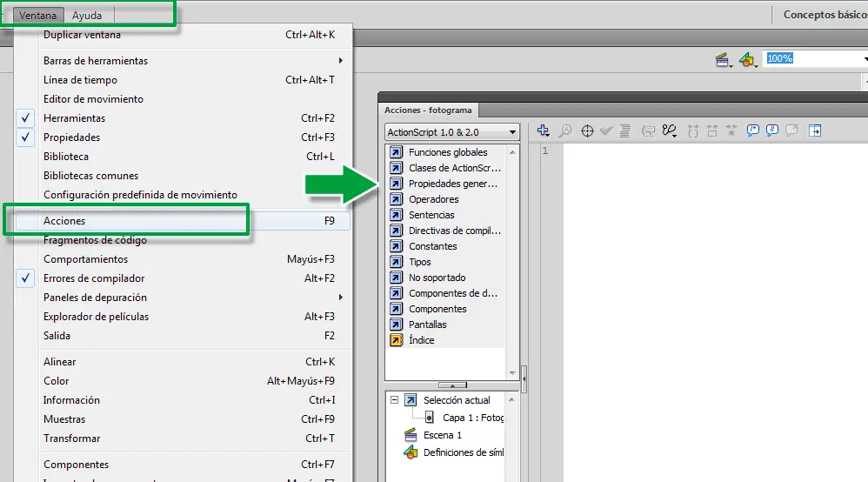
Task: Click line number 1 in the script gutter
Action: tap(545, 151)
